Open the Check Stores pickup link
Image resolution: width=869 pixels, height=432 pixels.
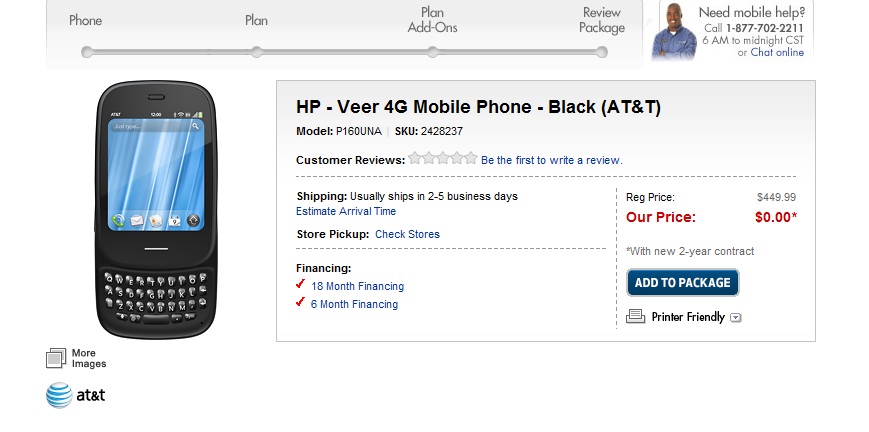(x=407, y=234)
